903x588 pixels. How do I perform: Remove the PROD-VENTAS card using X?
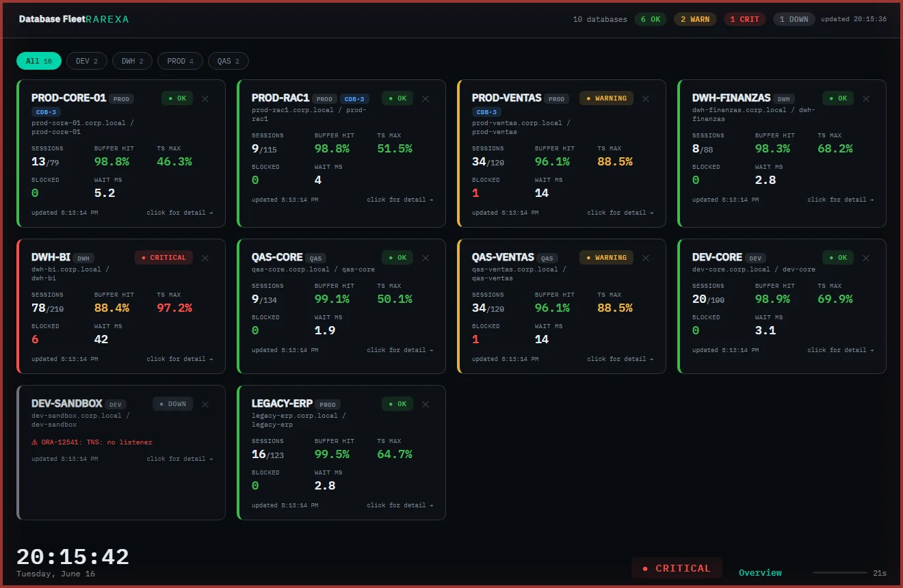(x=646, y=98)
